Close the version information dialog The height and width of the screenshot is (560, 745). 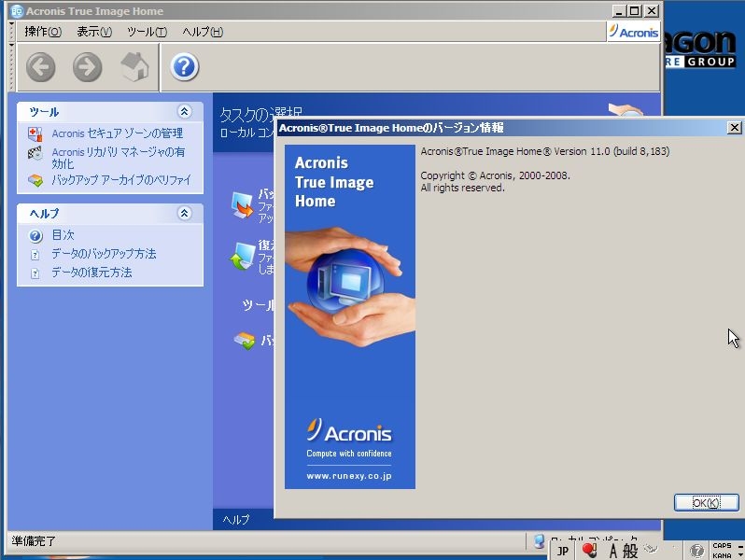734,127
